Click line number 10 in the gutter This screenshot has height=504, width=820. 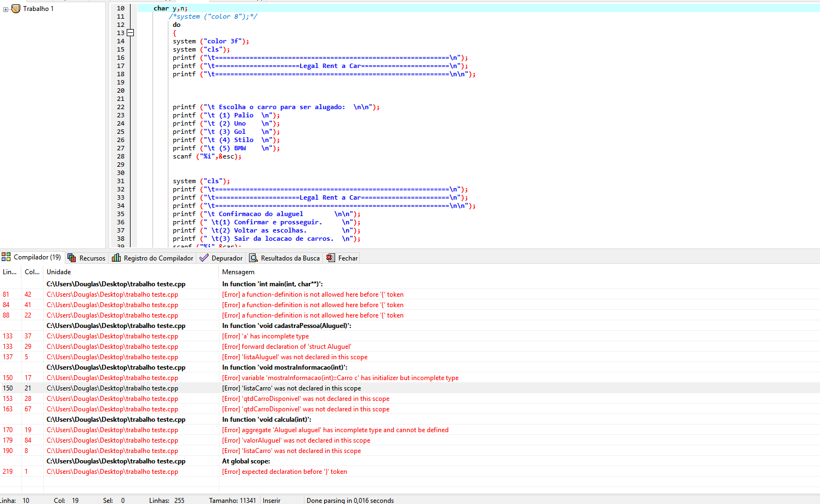(x=121, y=8)
